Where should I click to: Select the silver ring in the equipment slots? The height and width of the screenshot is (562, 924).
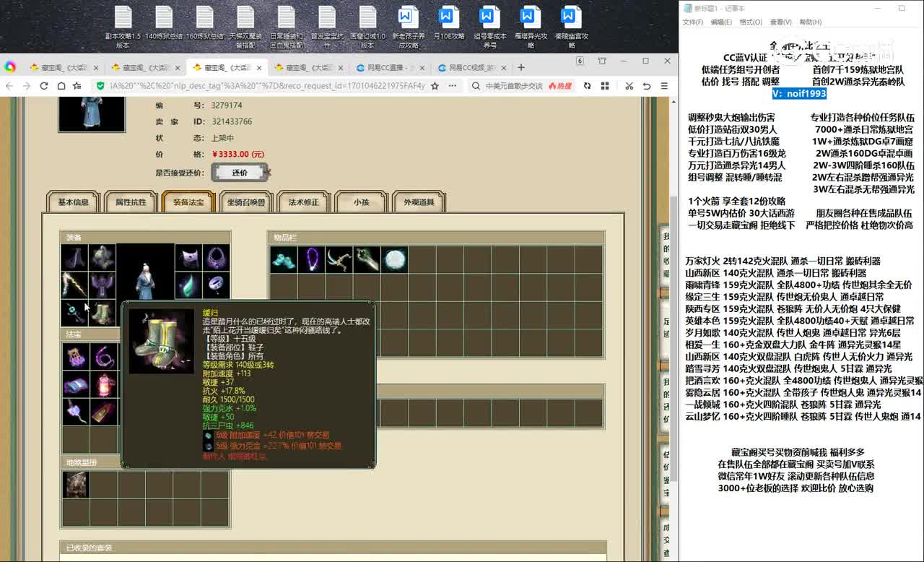tap(216, 285)
